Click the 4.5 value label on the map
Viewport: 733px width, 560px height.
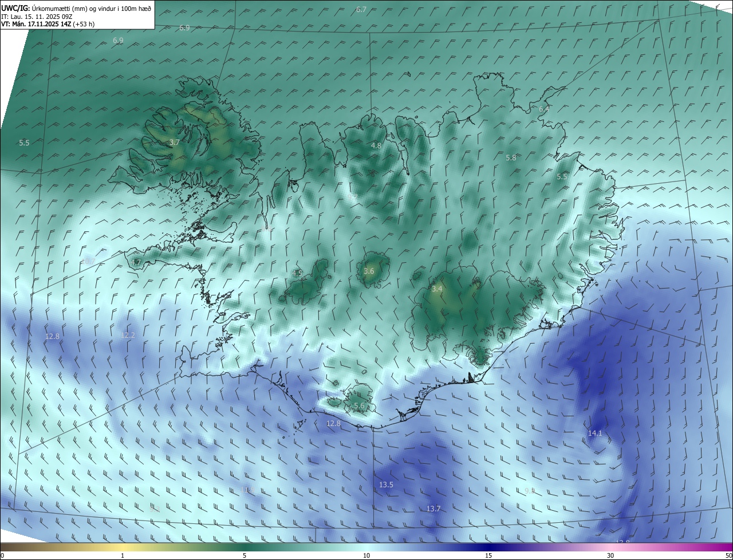tap(297, 273)
